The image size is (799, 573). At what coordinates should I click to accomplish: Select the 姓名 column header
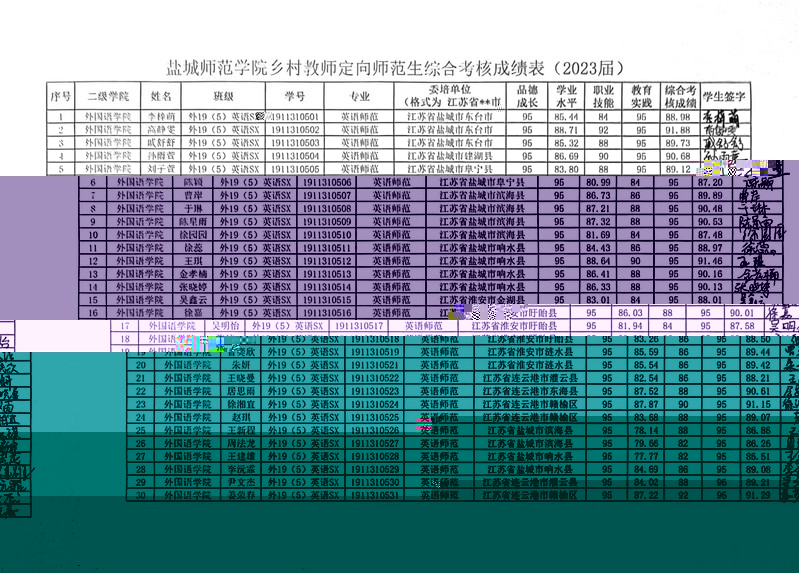tap(161, 96)
